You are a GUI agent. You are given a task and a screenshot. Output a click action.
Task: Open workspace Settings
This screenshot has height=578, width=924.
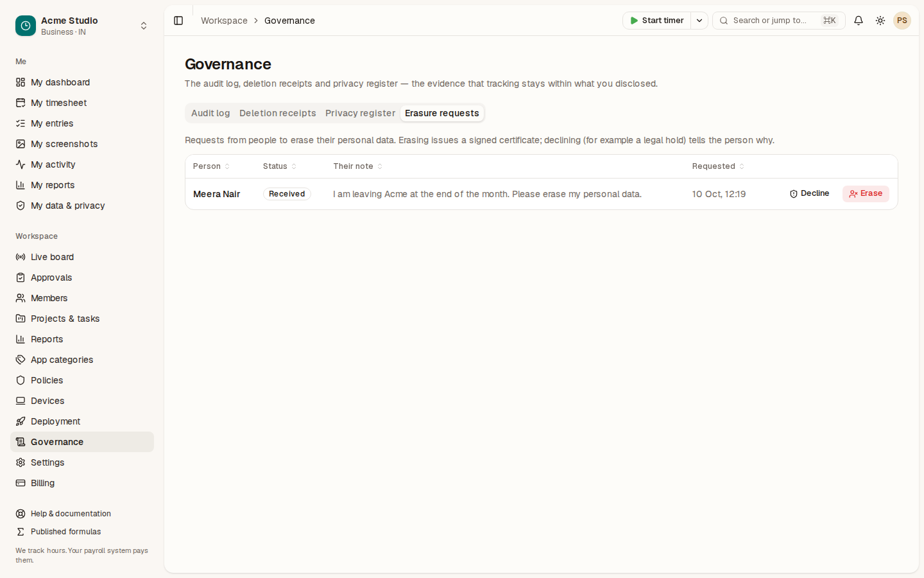point(82,462)
